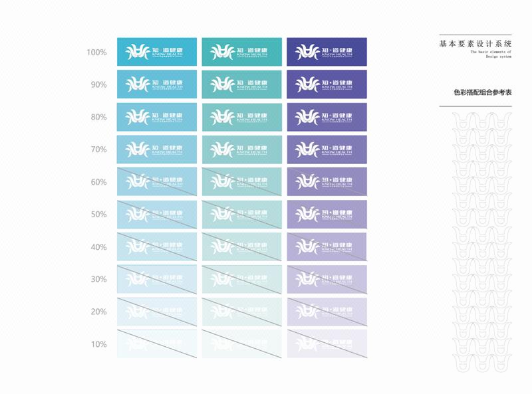Screen dimensions: 532x394
Task: Click the 10% row label
Action: 98,344
